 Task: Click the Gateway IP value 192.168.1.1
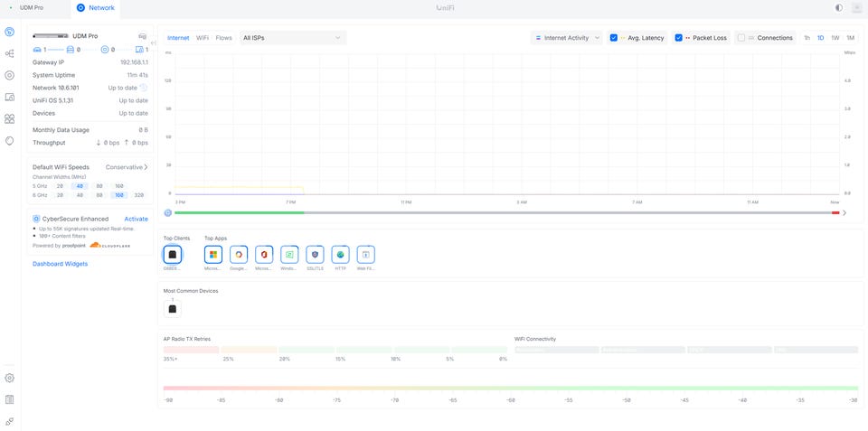[x=134, y=62]
